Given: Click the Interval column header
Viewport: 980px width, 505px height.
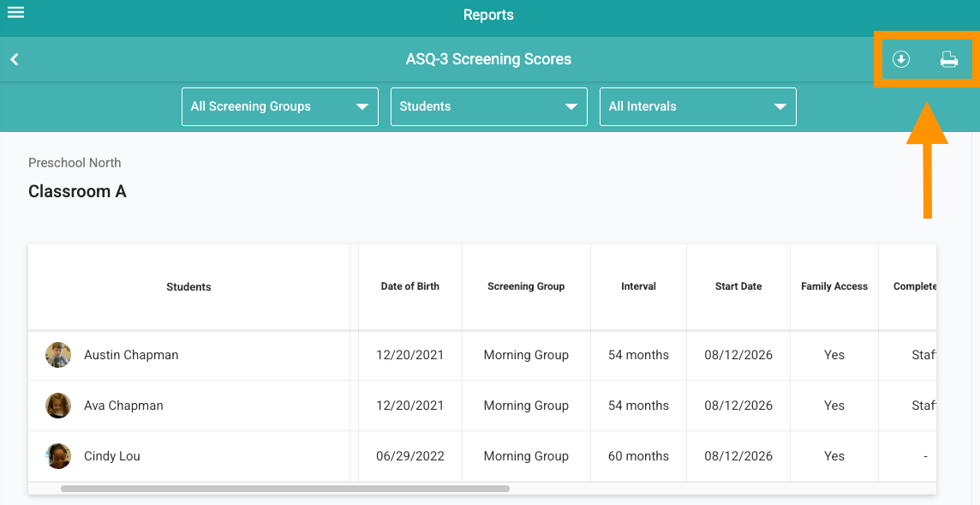Looking at the screenshot, I should coord(638,286).
